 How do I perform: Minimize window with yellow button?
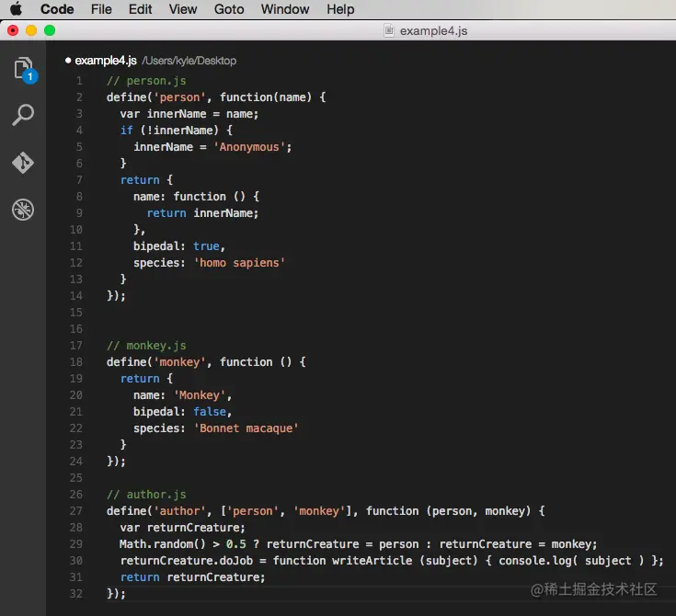[x=31, y=30]
